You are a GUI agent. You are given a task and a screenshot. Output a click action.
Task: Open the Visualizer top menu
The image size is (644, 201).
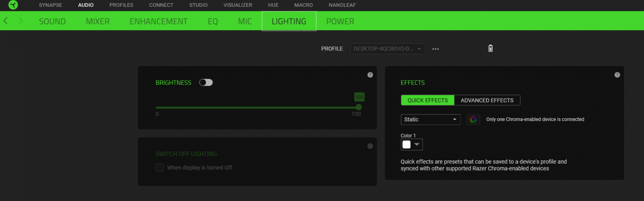point(238,5)
